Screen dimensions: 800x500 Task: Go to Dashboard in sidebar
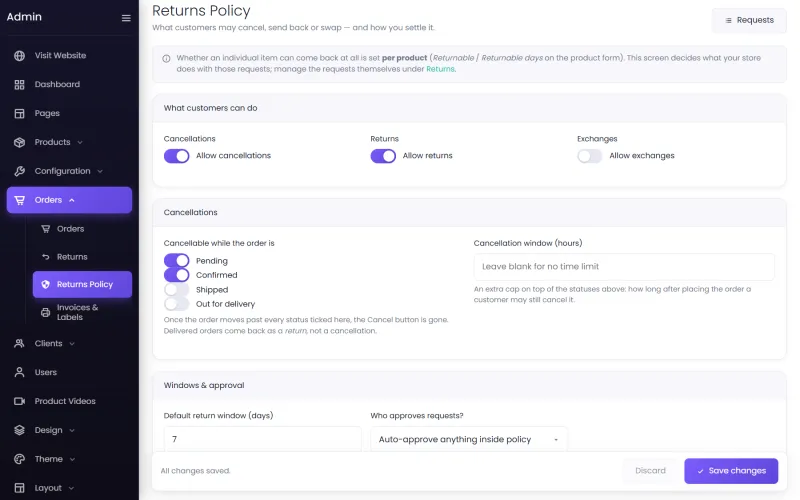(x=69, y=85)
